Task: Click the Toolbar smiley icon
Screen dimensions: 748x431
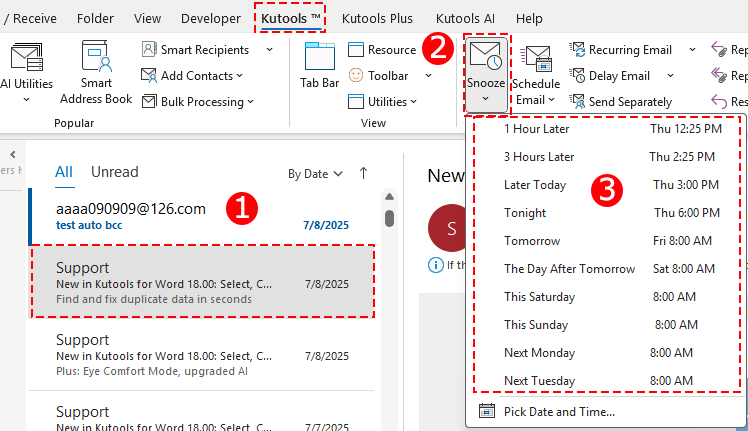Action: tap(356, 75)
